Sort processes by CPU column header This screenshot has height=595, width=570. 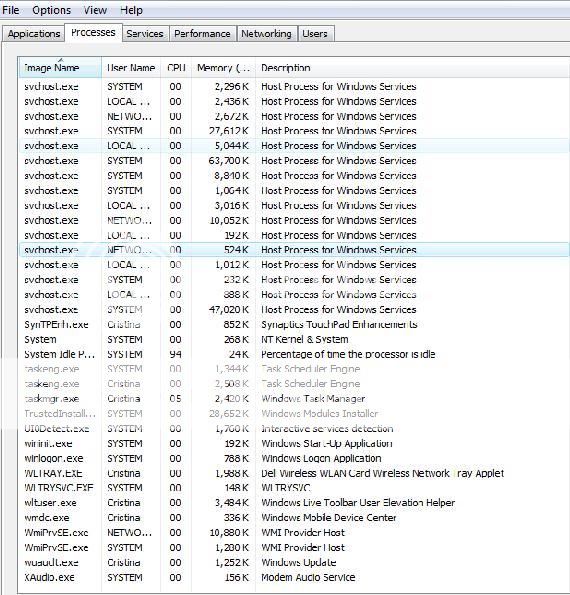click(176, 68)
